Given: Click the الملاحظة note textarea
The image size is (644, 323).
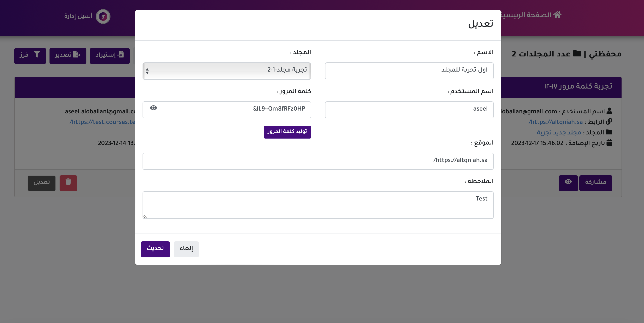Looking at the screenshot, I should 318,205.
